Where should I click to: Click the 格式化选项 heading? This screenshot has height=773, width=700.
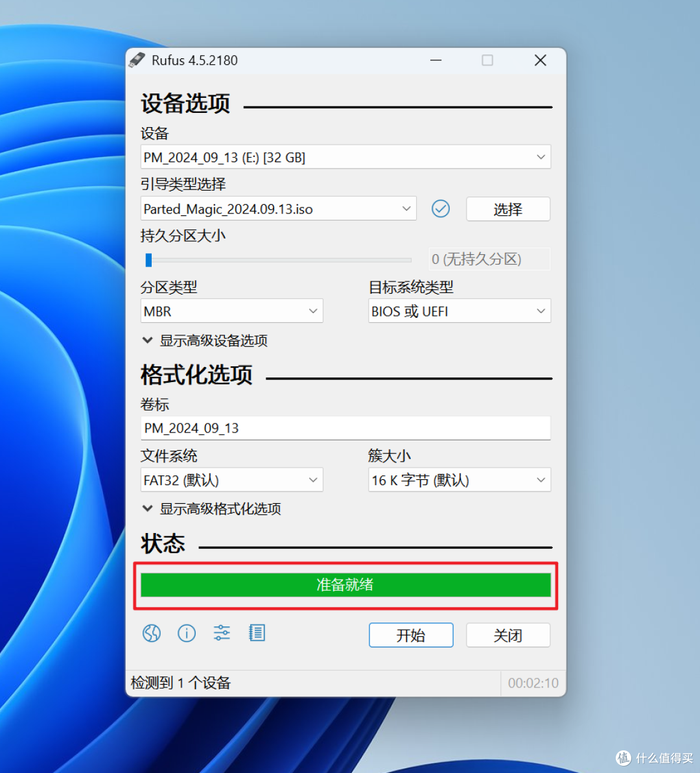point(196,375)
